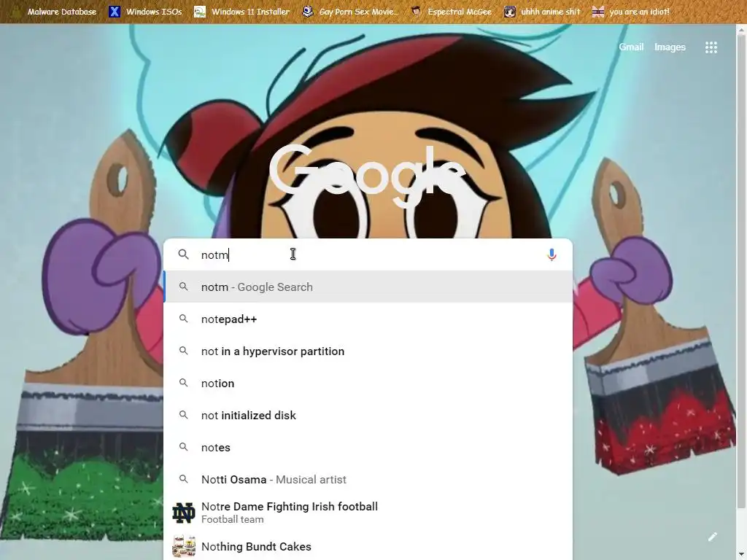747x560 pixels.
Task: Click the 'uhhh anime shit' favicon
Action: tap(510, 12)
